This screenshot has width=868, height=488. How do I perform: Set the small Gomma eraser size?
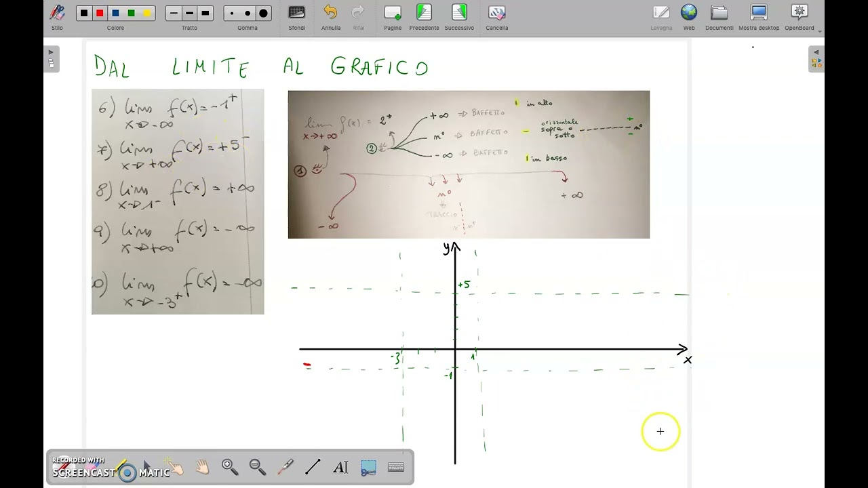[232, 13]
